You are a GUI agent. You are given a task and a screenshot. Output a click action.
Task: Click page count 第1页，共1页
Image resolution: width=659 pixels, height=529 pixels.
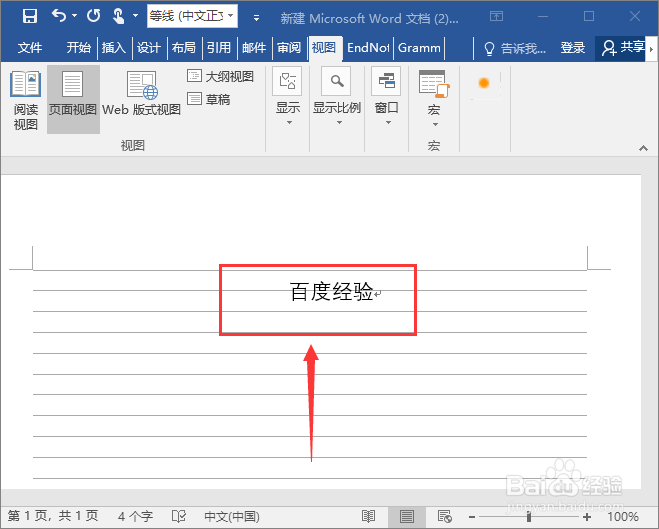click(x=53, y=516)
